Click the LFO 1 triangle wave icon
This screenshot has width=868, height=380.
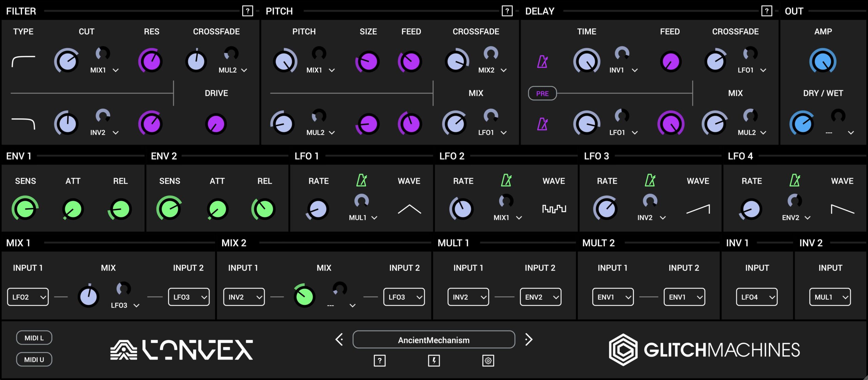[x=409, y=209]
